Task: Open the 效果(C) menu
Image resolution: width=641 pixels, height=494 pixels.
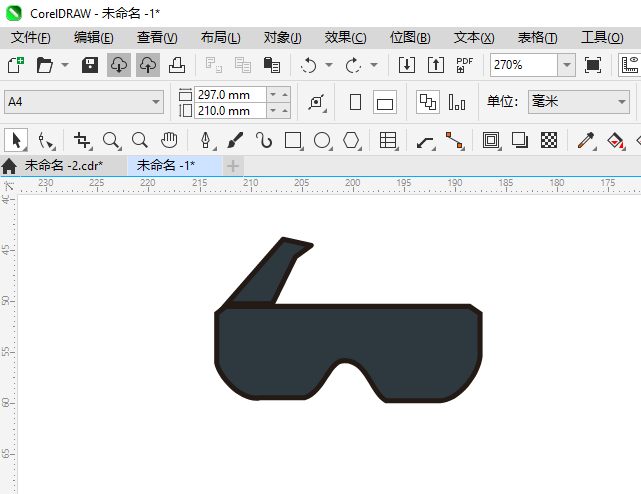Action: click(345, 37)
